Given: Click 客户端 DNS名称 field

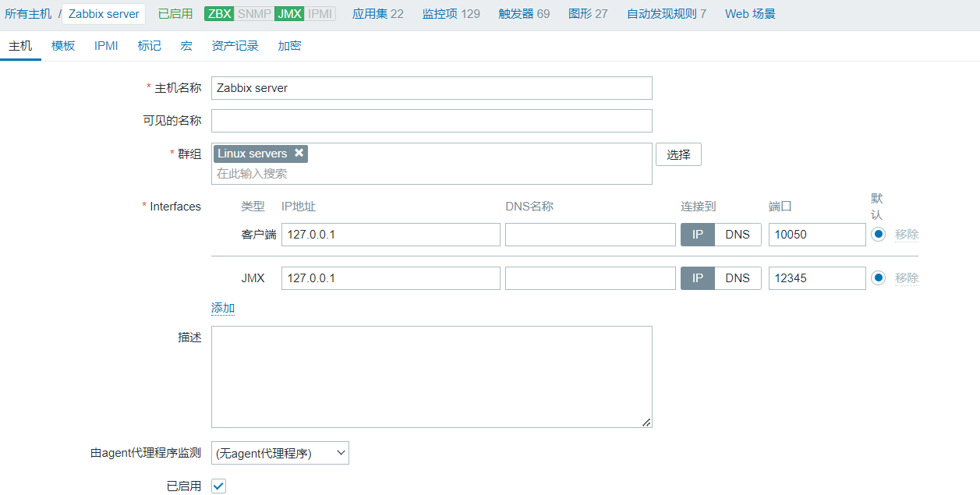Looking at the screenshot, I should coord(590,235).
